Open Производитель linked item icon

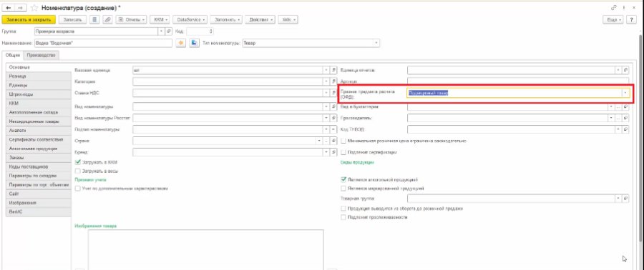point(625,118)
